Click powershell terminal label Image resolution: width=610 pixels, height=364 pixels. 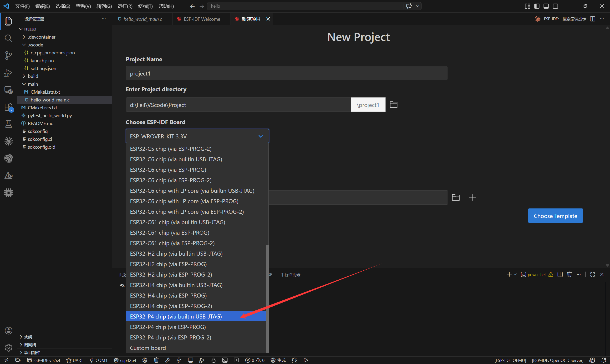click(537, 274)
